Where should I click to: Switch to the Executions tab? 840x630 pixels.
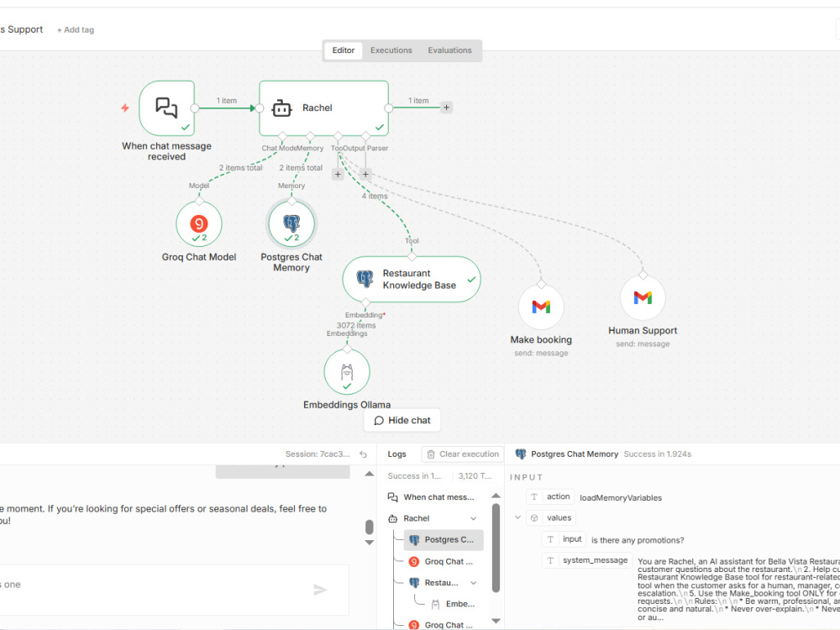pos(391,50)
